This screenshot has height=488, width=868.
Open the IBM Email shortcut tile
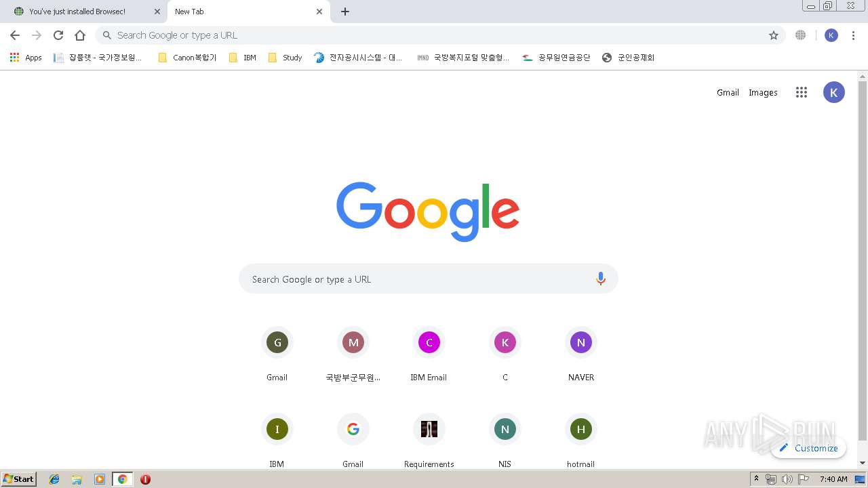point(429,355)
